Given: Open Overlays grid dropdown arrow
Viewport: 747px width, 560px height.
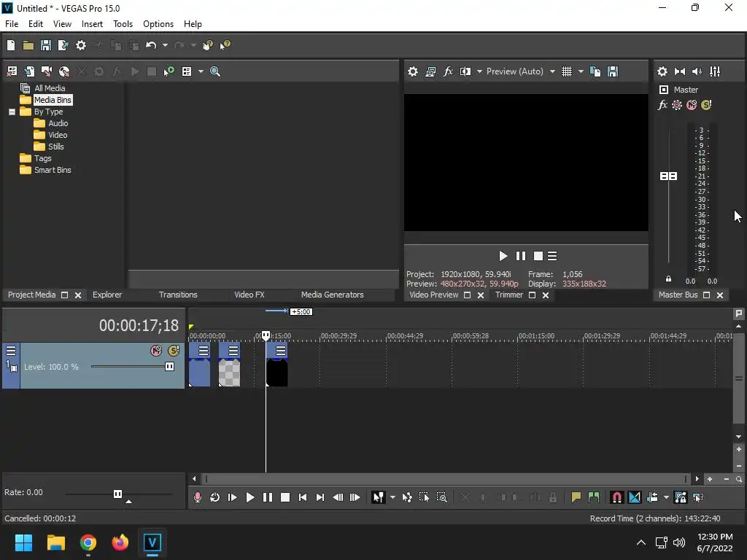Looking at the screenshot, I should tap(581, 71).
